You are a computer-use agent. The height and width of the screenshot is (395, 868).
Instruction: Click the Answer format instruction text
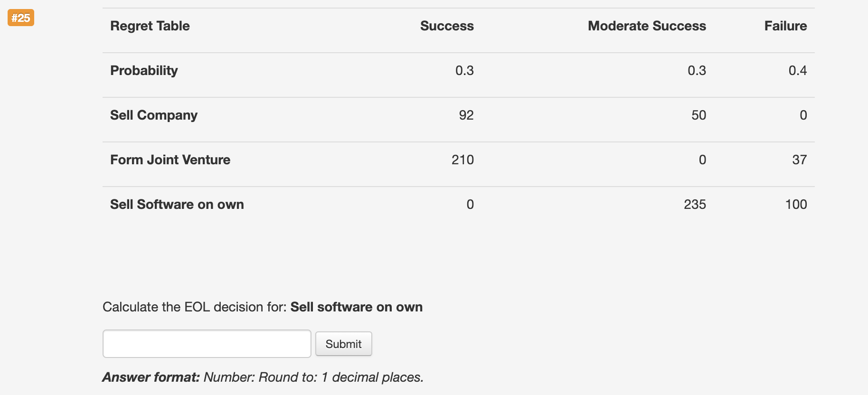(x=263, y=376)
